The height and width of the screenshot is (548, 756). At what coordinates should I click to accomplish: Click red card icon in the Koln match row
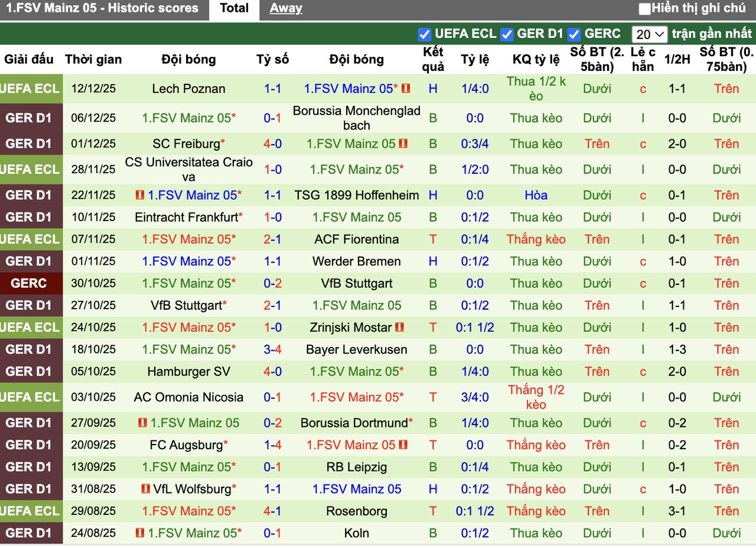140,533
